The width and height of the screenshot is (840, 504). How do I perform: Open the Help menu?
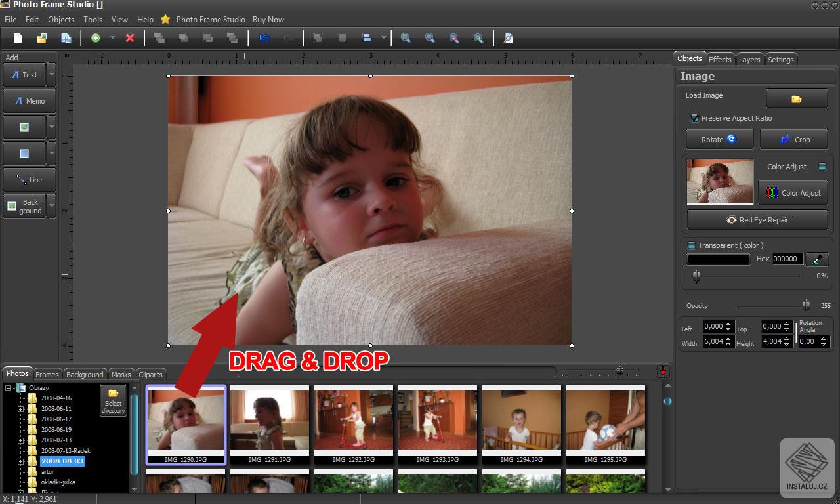(145, 20)
